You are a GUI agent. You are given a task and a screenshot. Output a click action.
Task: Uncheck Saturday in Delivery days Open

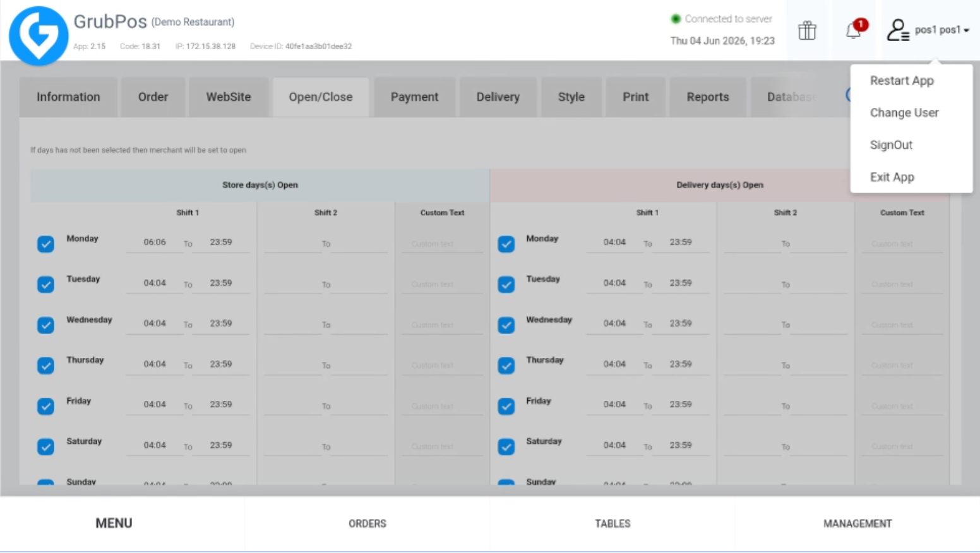tap(506, 446)
